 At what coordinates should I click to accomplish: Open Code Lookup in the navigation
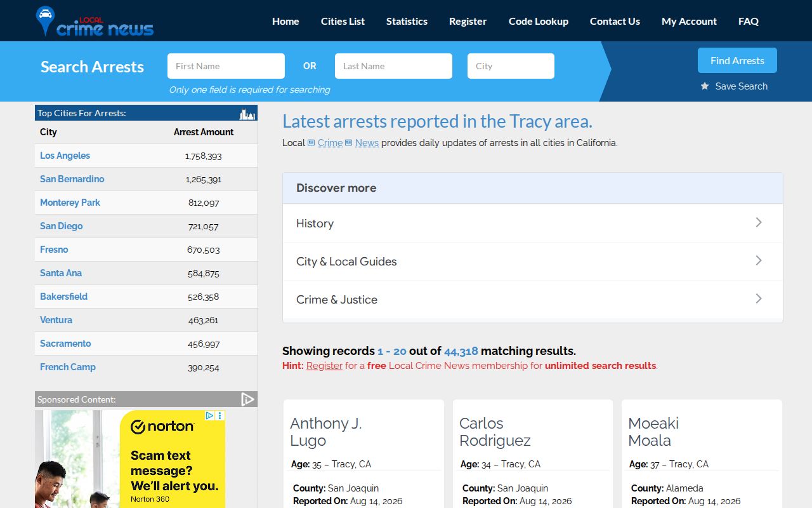[x=539, y=21]
